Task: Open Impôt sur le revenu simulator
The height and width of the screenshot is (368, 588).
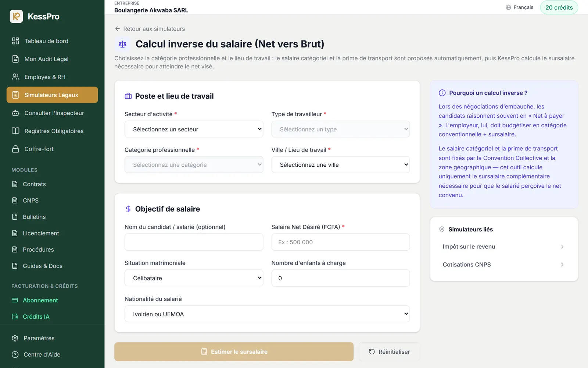Action: coord(503,247)
